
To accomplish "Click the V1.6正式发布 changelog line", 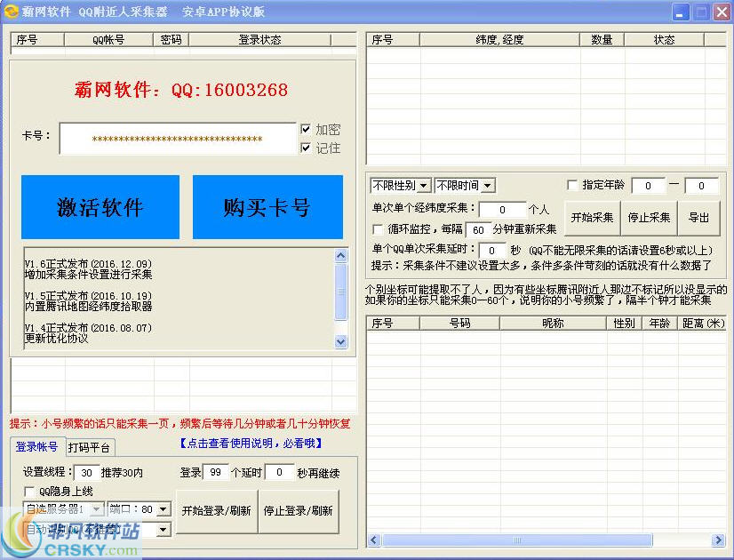I will pyautogui.click(x=88, y=264).
